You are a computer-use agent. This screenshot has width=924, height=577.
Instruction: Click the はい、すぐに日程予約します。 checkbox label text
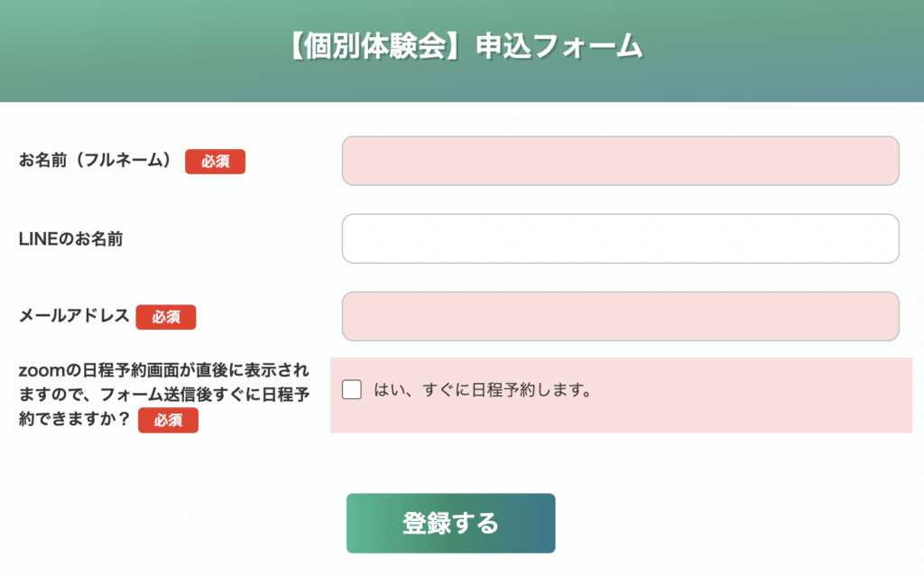click(482, 391)
